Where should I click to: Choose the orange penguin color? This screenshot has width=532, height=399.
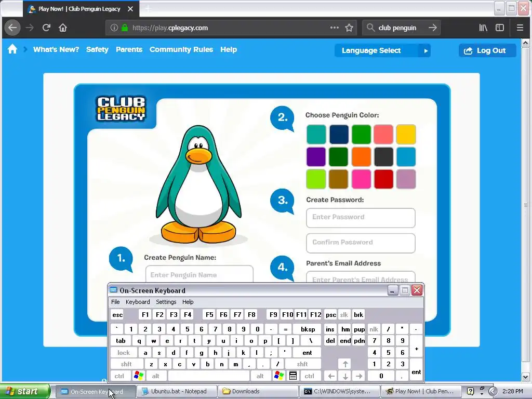[361, 156]
